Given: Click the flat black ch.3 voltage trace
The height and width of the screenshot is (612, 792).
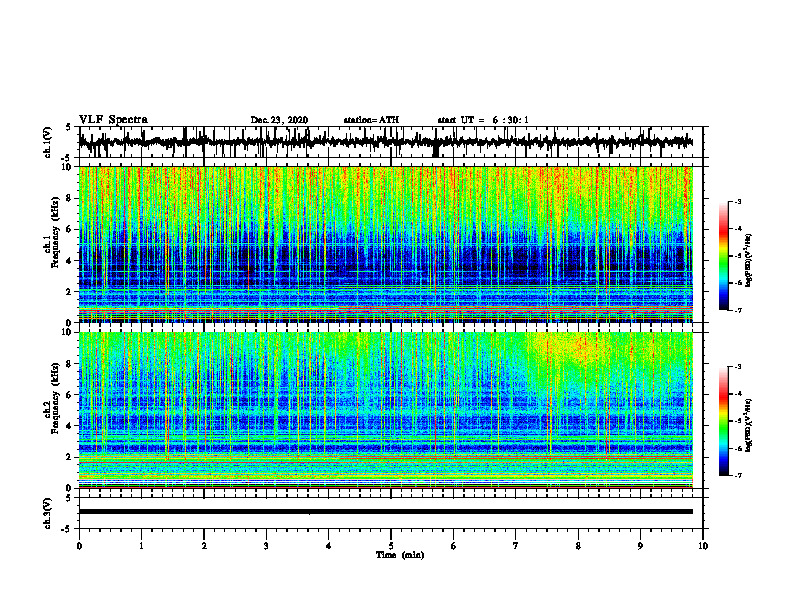Looking at the screenshot, I should 386,512.
